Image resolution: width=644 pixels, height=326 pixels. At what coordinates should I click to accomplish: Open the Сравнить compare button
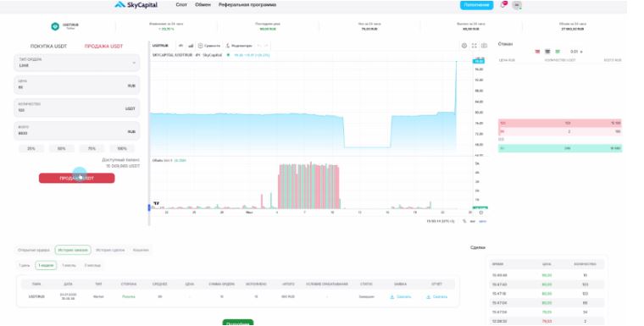[209, 46]
